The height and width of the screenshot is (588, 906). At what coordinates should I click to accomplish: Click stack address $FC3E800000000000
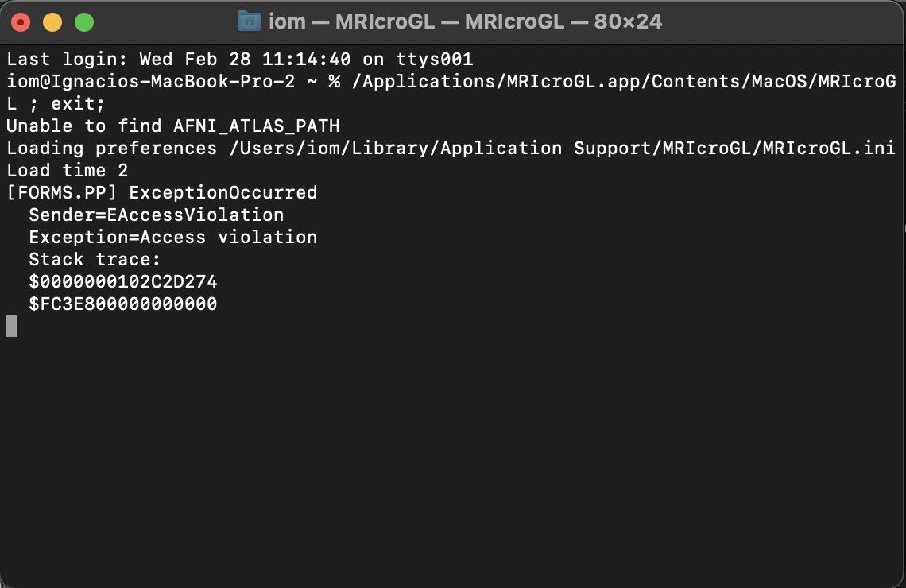tap(123, 304)
